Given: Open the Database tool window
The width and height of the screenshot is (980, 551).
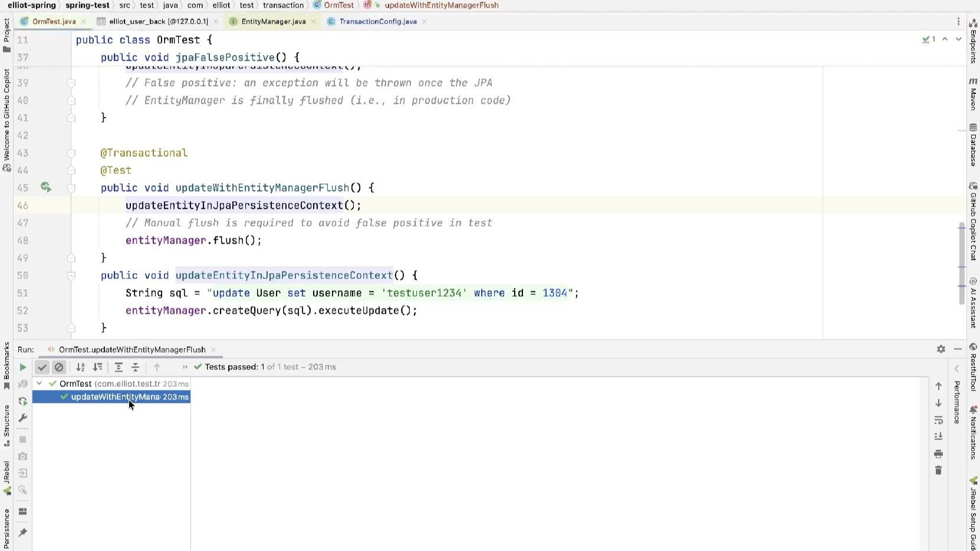Looking at the screenshot, I should pos(973,145).
